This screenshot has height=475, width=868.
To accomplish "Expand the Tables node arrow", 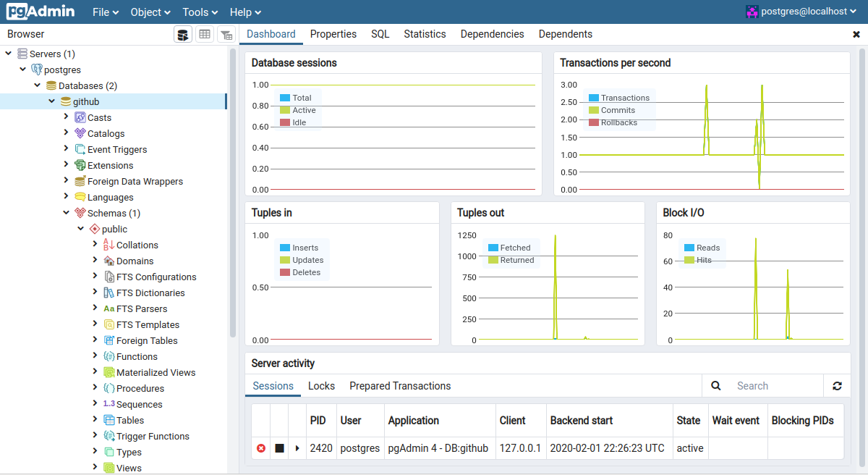I will 95,419.
